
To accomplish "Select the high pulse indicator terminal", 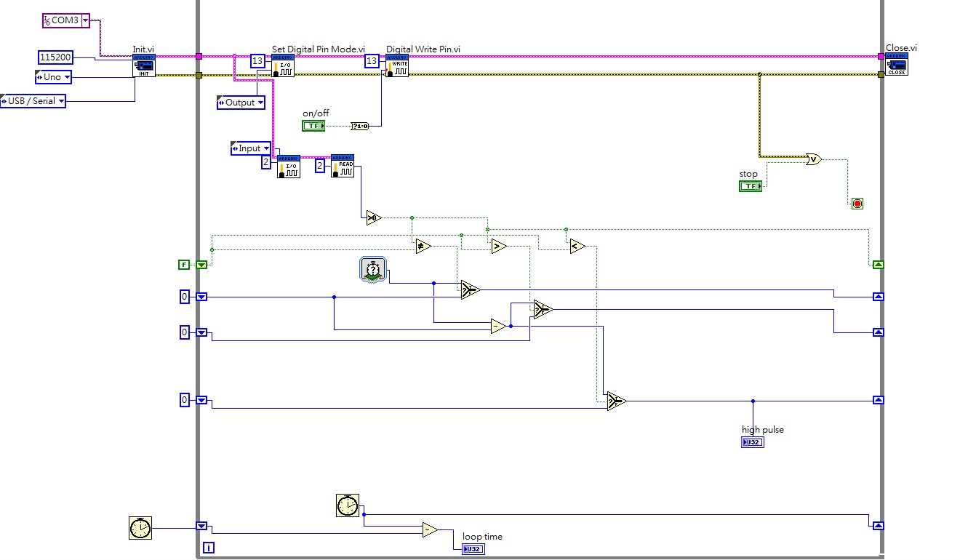I will pyautogui.click(x=753, y=442).
